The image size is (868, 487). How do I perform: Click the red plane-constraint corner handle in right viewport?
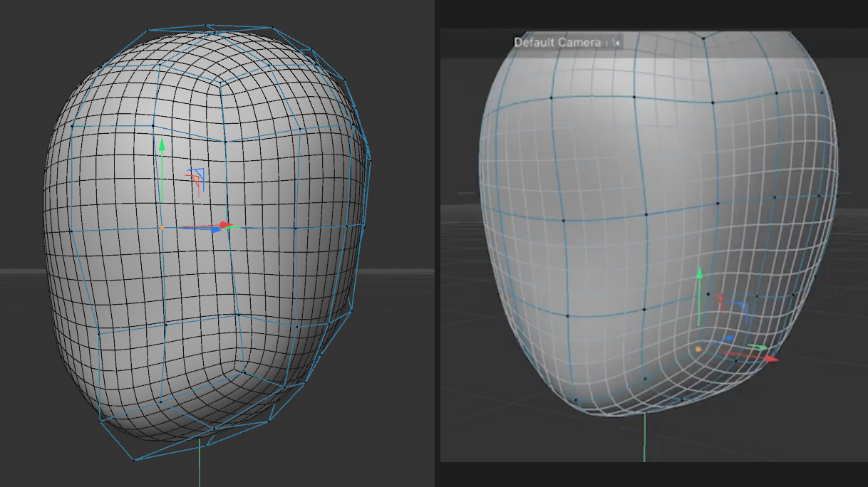[720, 300]
